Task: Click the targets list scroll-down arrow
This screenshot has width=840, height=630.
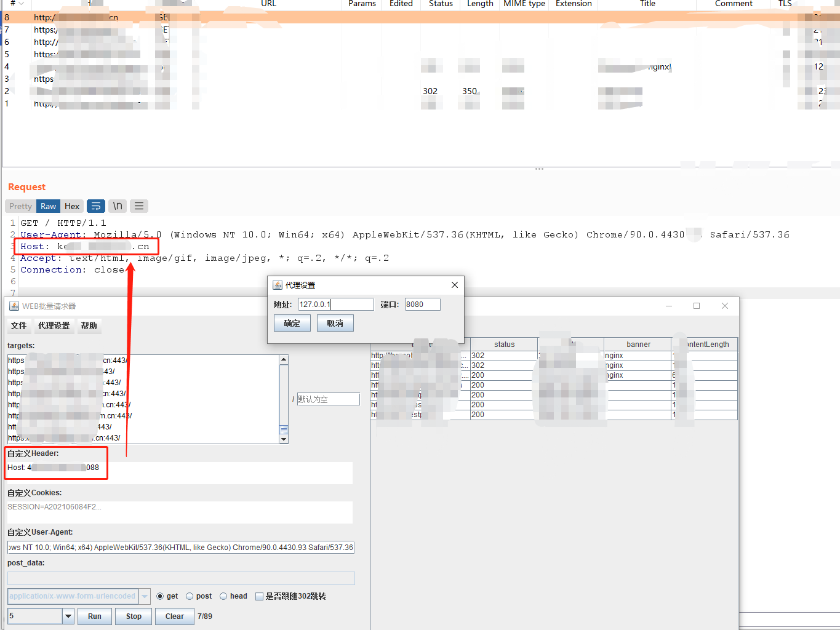Action: (284, 439)
